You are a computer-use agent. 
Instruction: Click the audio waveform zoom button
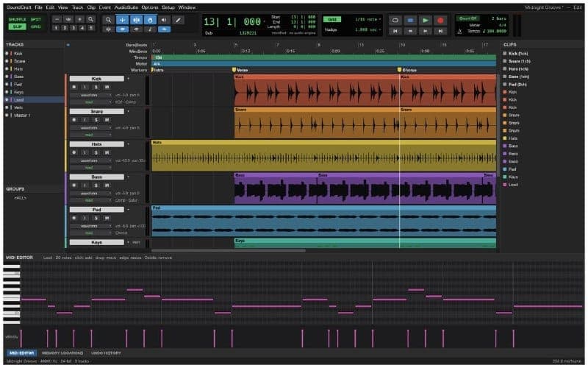tap(68, 20)
